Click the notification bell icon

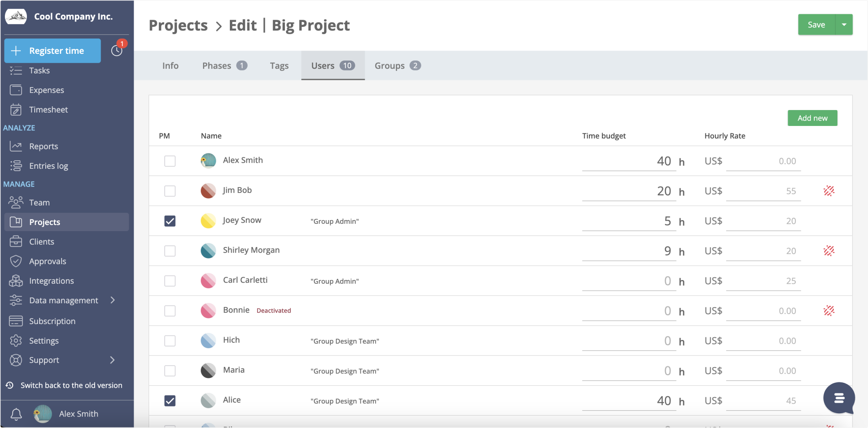pyautogui.click(x=16, y=414)
